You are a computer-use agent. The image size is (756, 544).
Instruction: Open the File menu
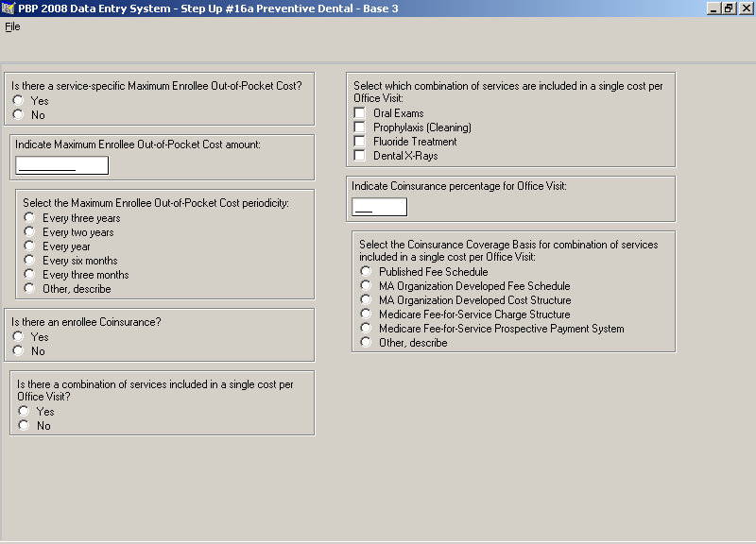[x=12, y=26]
